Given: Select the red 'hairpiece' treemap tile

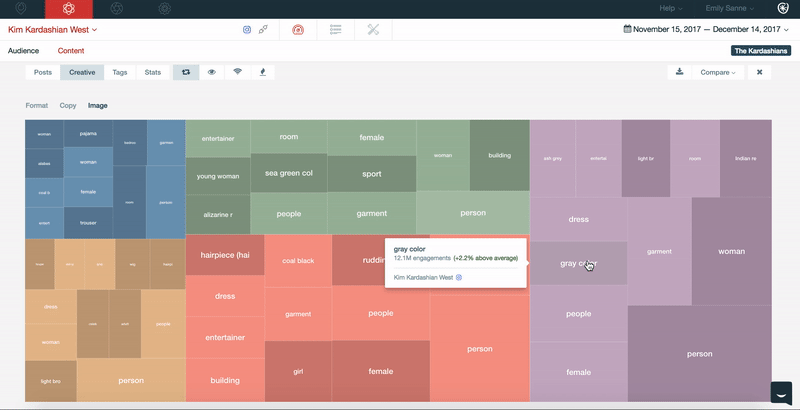Looking at the screenshot, I should click(x=224, y=255).
